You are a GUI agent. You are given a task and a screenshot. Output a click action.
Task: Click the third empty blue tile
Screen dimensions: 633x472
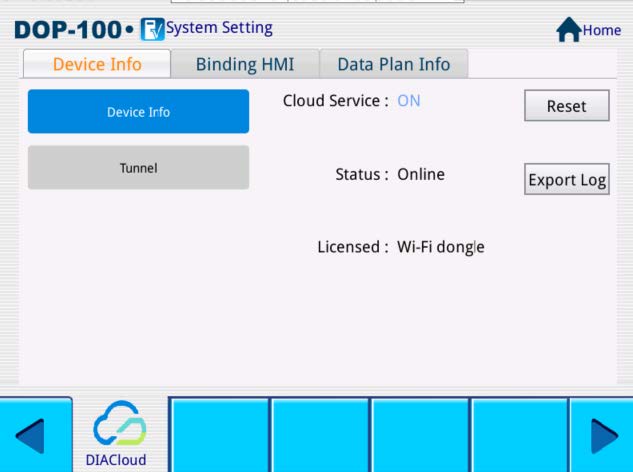[x=420, y=435]
